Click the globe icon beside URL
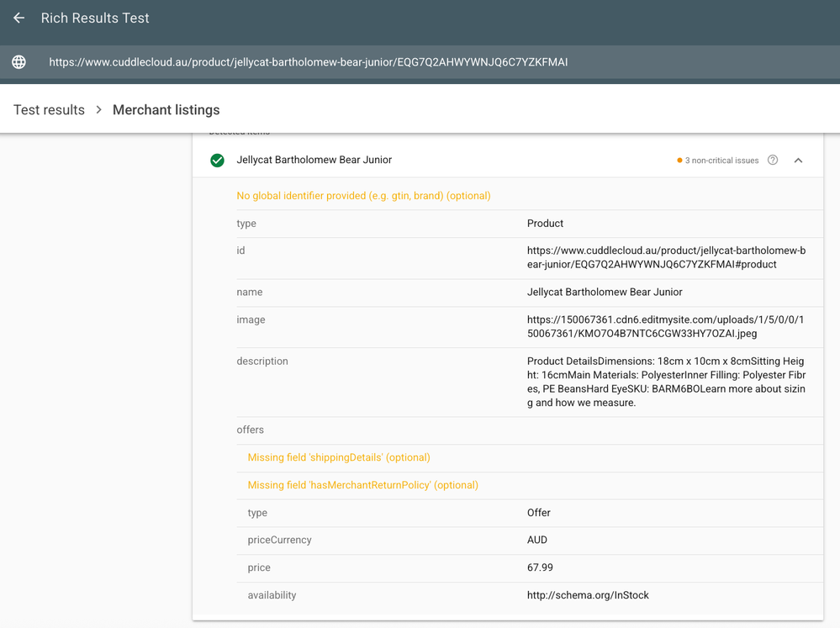Viewport: 840px width, 628px height. click(18, 62)
